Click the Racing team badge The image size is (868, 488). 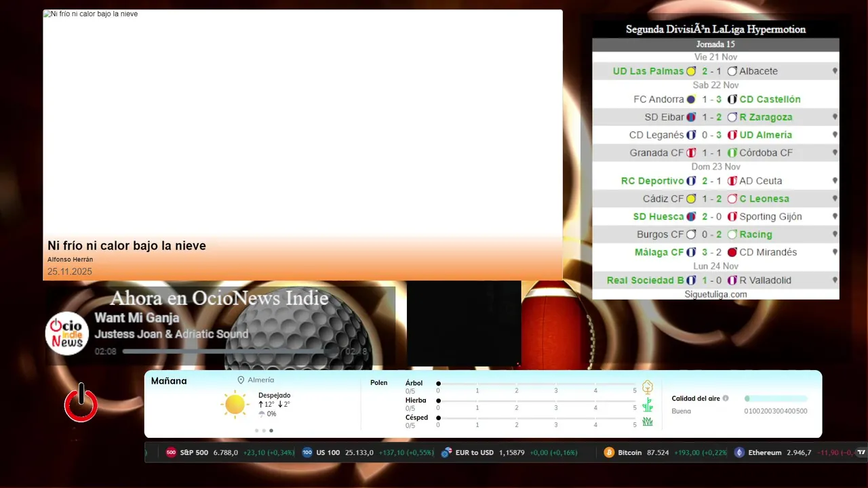(x=732, y=235)
